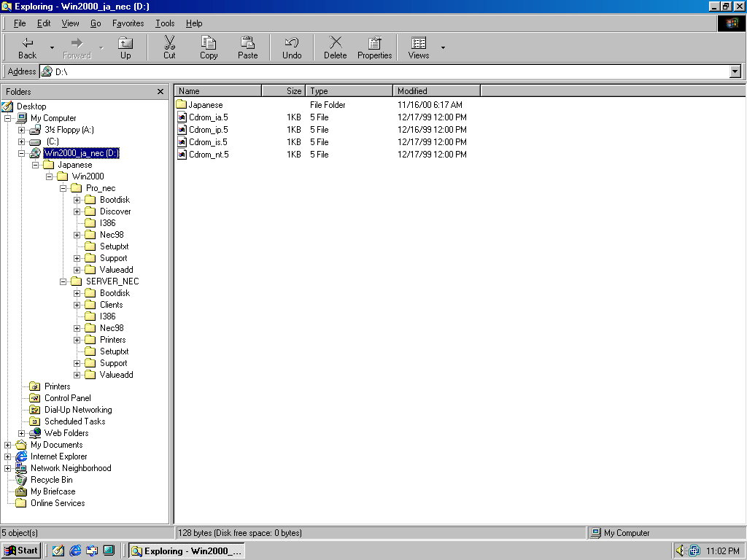Image resolution: width=747 pixels, height=560 pixels.
Task: Open the Start menu
Action: pyautogui.click(x=21, y=551)
